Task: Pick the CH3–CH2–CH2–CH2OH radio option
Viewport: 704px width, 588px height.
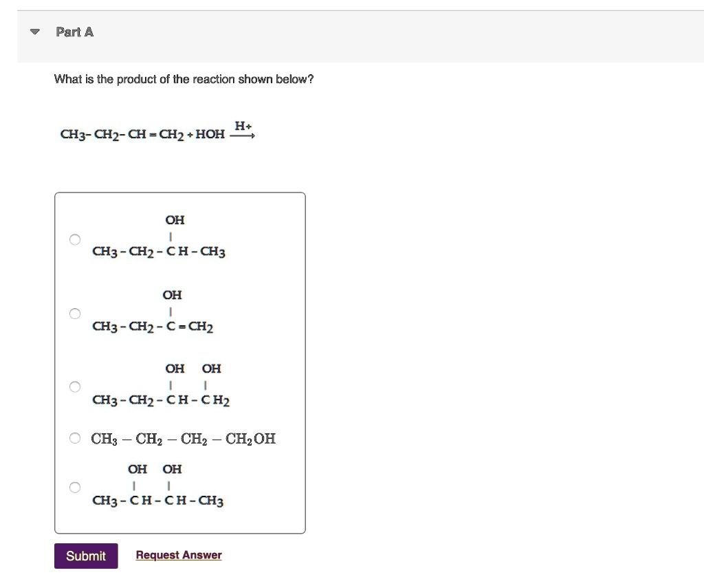Action: [x=75, y=438]
